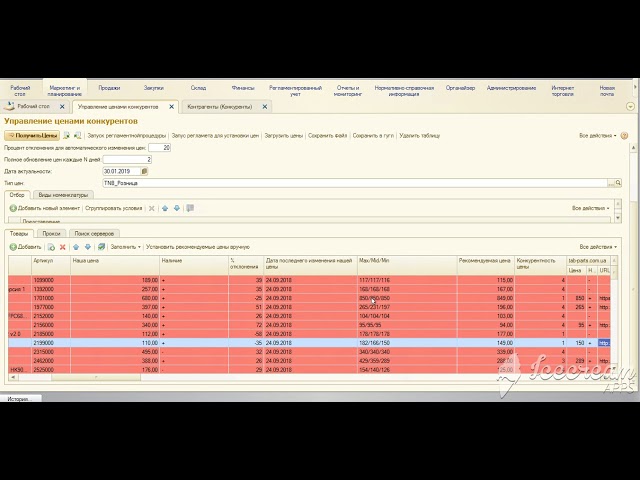
Task: Open the Интернет торговля section
Action: [563, 91]
